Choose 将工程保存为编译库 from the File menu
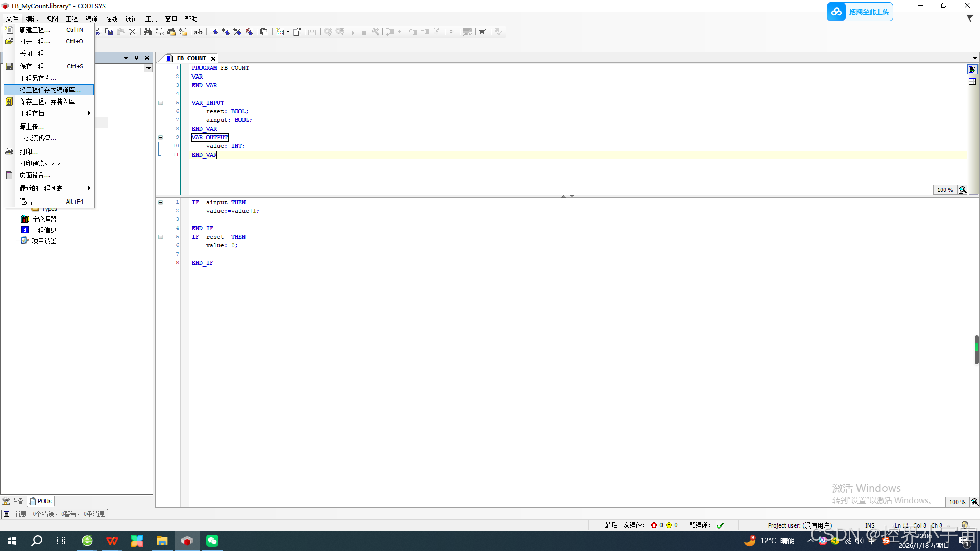This screenshot has height=551, width=980. point(50,90)
